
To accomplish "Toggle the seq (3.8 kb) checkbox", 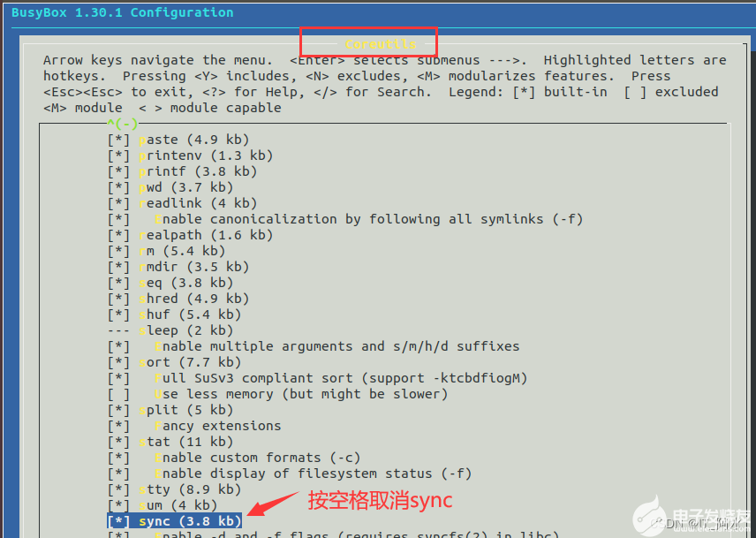I will (x=118, y=283).
